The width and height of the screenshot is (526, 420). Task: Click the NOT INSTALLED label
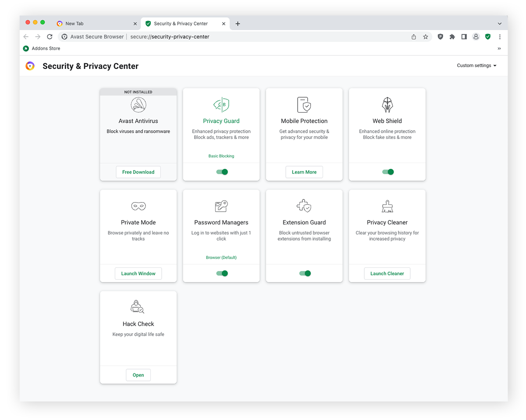(138, 92)
